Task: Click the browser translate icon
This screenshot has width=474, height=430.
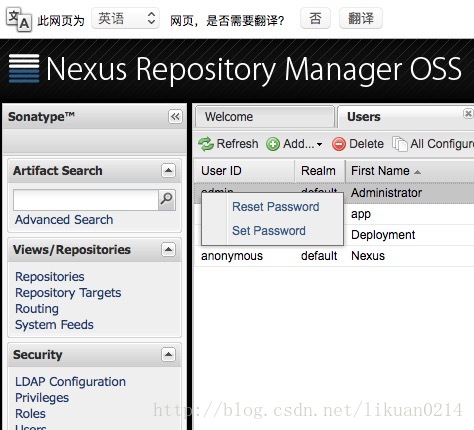Action: tap(19, 20)
